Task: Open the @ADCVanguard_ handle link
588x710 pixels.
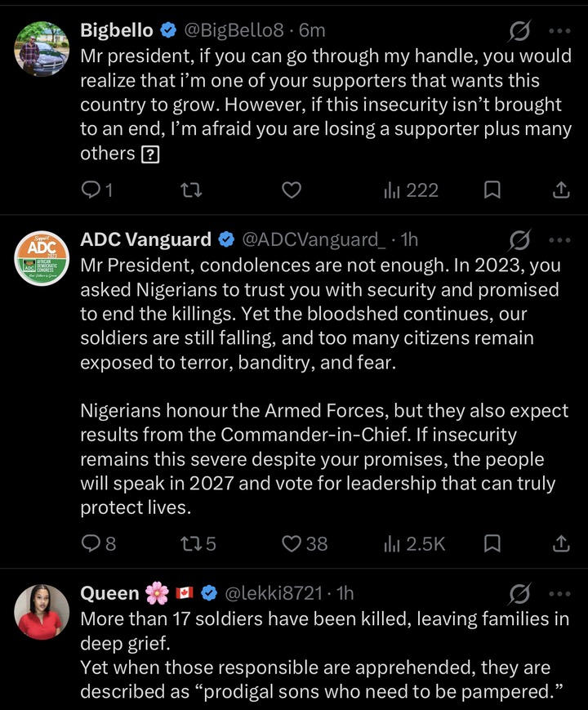Action: tap(314, 239)
